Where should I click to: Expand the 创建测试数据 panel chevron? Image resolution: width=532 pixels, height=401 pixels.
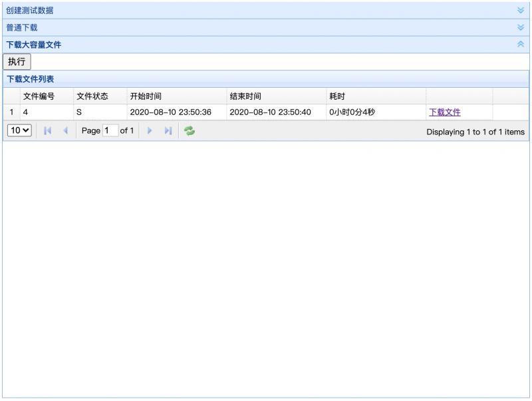[x=521, y=10]
